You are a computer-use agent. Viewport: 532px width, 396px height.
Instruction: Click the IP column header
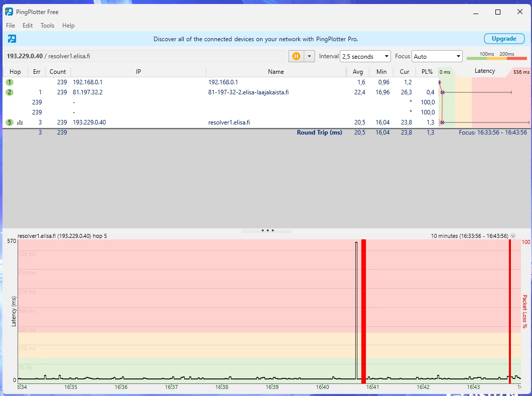(x=139, y=72)
